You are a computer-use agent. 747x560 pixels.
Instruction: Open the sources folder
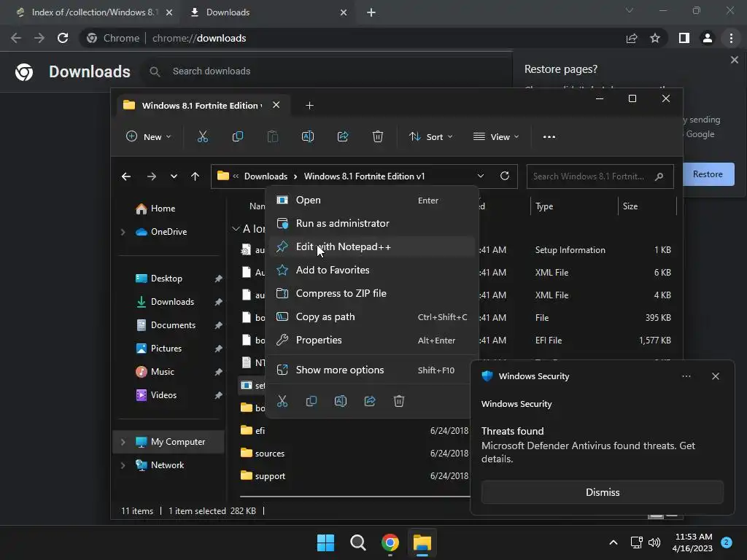point(269,454)
